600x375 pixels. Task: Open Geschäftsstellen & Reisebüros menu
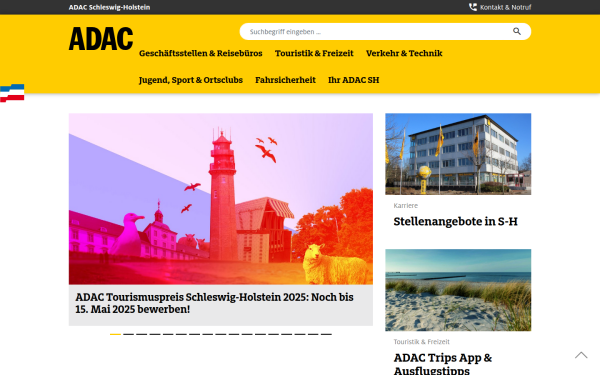(x=201, y=53)
